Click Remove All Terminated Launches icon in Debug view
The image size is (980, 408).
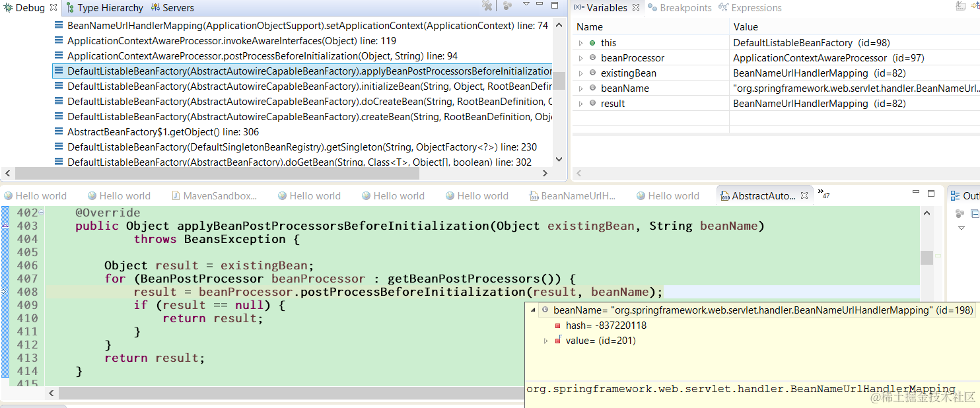[x=487, y=6]
